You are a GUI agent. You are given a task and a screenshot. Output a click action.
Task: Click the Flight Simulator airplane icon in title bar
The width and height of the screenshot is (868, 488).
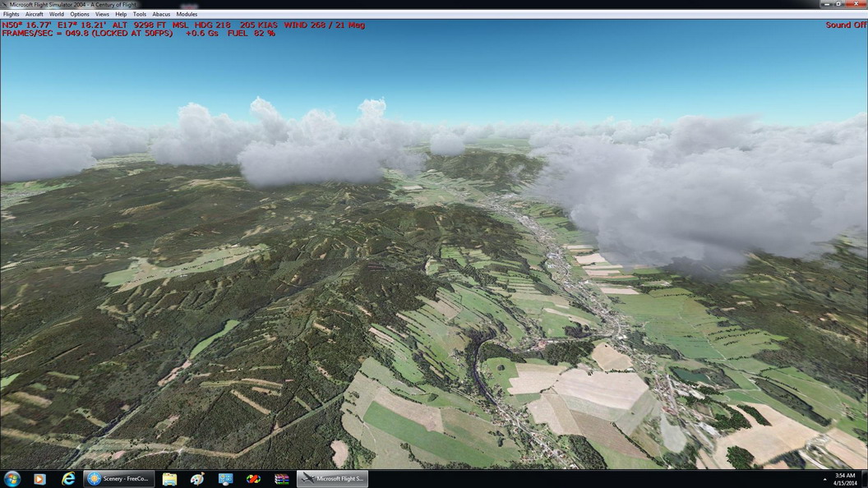click(x=4, y=4)
